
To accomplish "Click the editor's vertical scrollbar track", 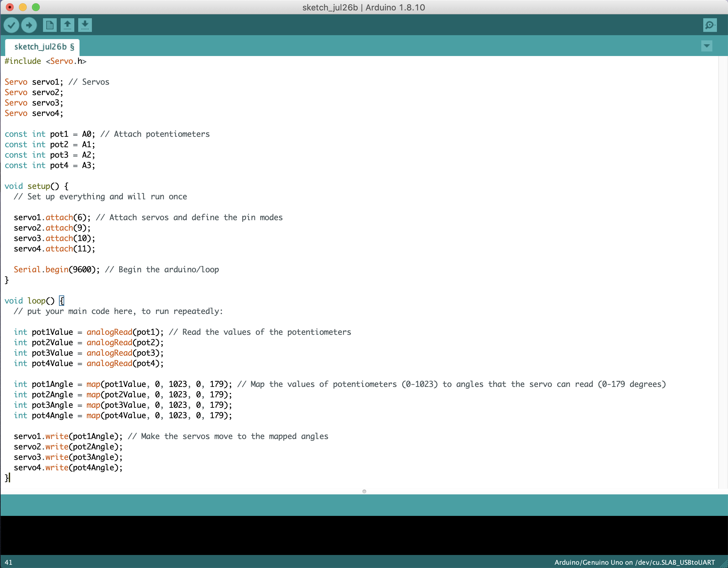I will 723,266.
